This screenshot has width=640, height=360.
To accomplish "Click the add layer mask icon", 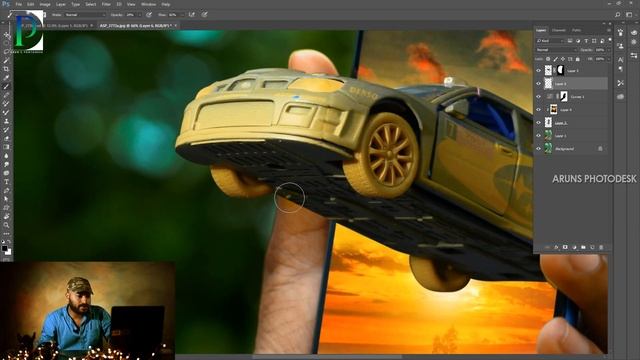I will click(x=565, y=247).
